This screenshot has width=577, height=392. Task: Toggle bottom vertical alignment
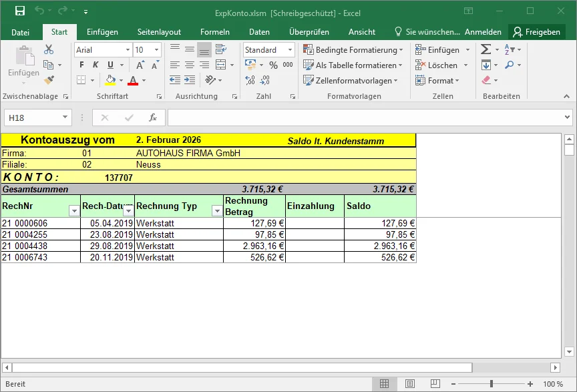pos(204,49)
